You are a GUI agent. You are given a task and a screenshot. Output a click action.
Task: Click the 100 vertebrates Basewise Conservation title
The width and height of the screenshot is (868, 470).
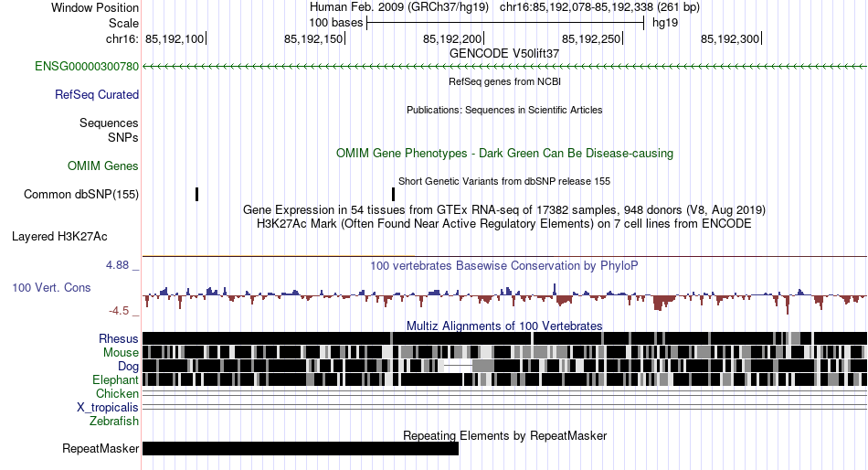[504, 265]
